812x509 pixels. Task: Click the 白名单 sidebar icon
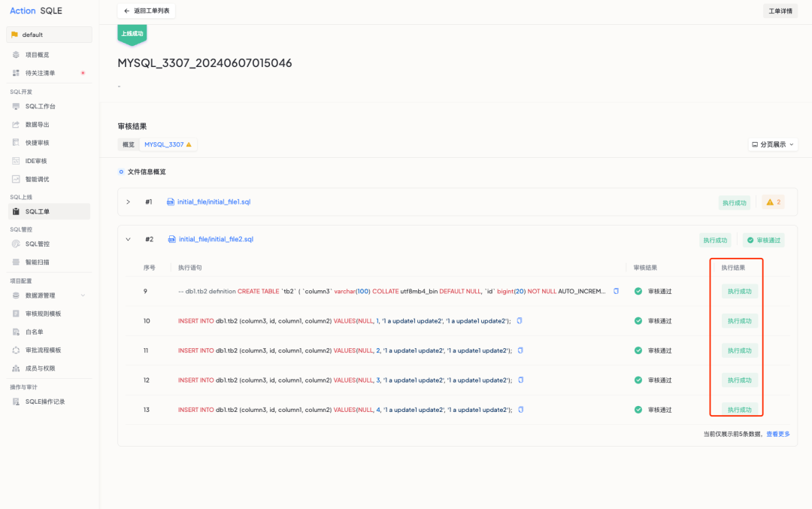click(16, 332)
